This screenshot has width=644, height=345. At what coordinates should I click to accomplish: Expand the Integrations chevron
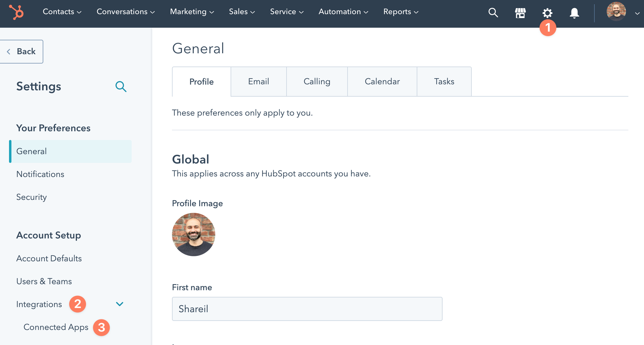point(120,304)
